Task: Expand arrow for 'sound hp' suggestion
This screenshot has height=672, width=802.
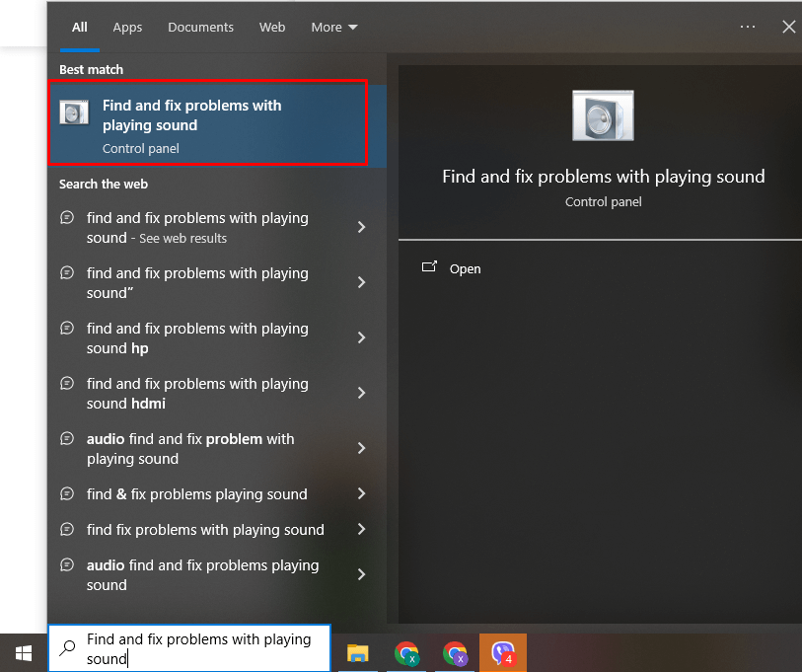Action: [362, 337]
